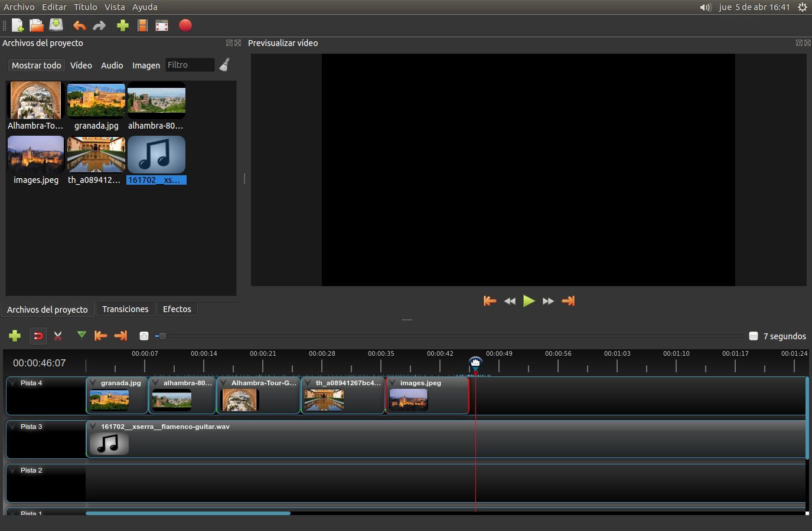Filter project files by Imagen
The image size is (812, 531).
tap(146, 65)
